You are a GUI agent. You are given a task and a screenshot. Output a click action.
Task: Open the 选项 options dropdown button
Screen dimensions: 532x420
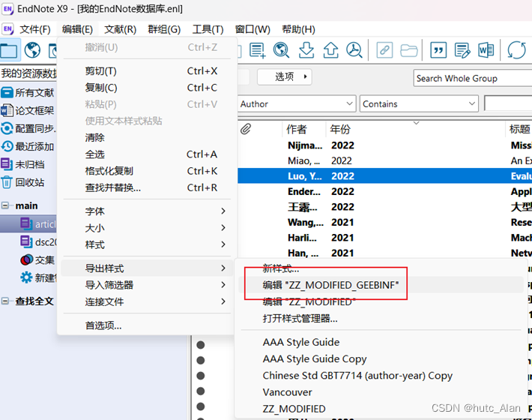285,76
